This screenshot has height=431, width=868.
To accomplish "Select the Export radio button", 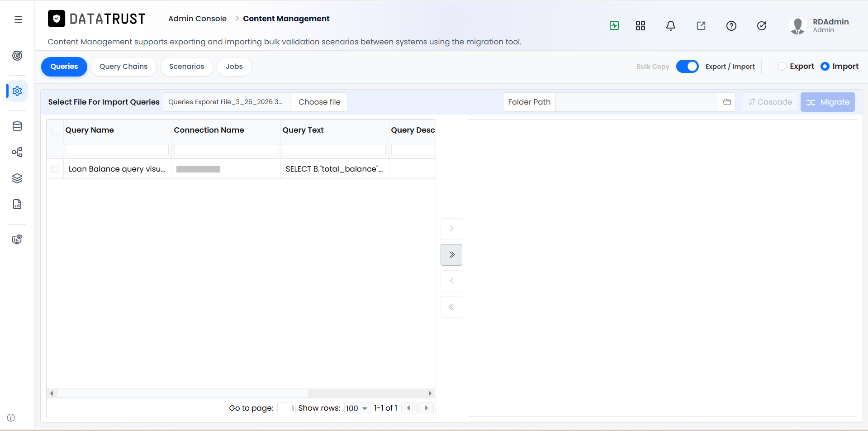I will point(782,66).
